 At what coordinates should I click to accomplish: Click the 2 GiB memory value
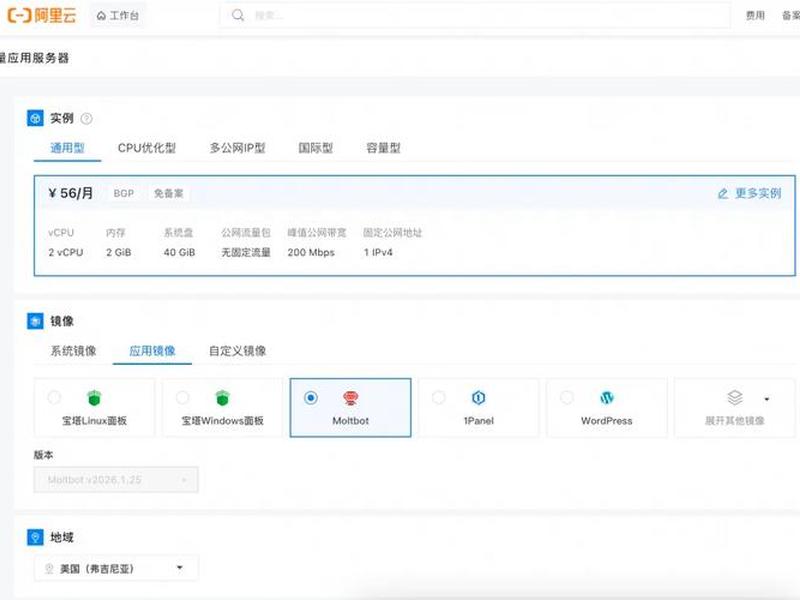coord(118,252)
